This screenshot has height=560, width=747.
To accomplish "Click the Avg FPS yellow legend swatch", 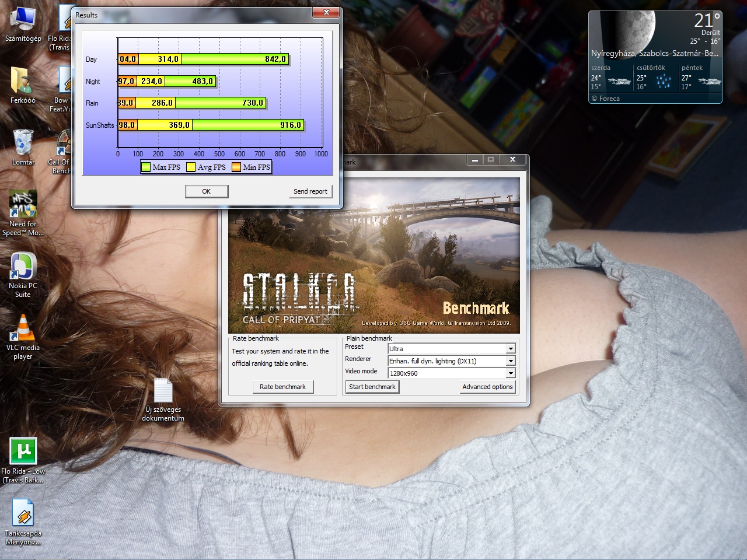I will point(191,167).
